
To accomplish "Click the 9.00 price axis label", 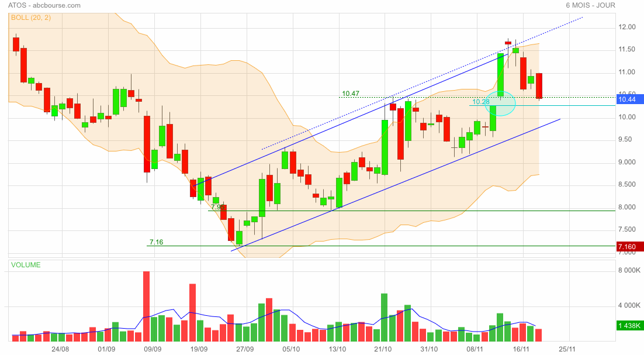I will click(627, 162).
